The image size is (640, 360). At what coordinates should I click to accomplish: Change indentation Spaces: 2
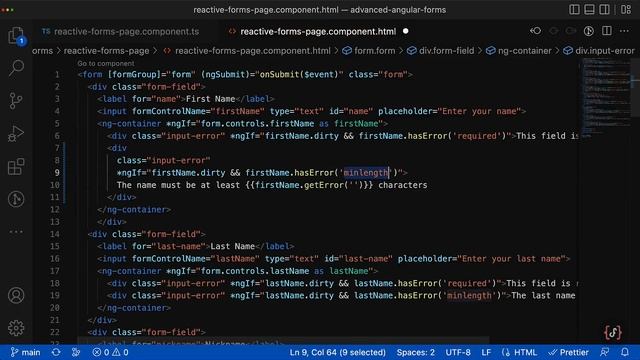pyautogui.click(x=416, y=352)
